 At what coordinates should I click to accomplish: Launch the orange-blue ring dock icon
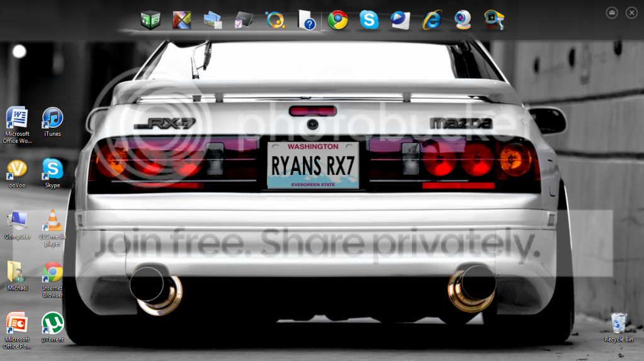275,19
